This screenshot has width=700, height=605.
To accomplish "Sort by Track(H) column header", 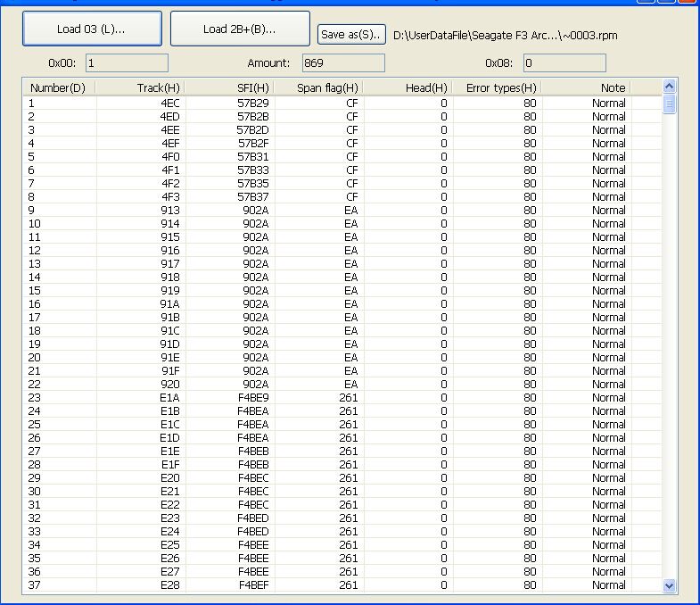I will (x=140, y=87).
